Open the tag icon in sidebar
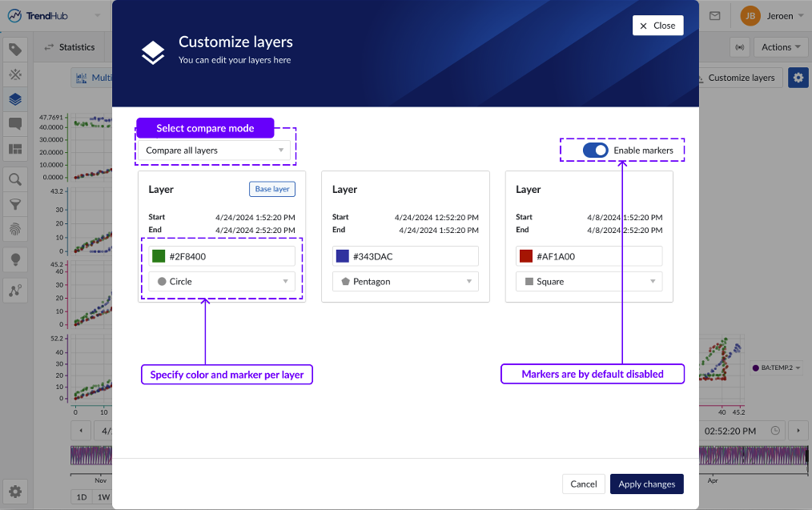 point(15,50)
